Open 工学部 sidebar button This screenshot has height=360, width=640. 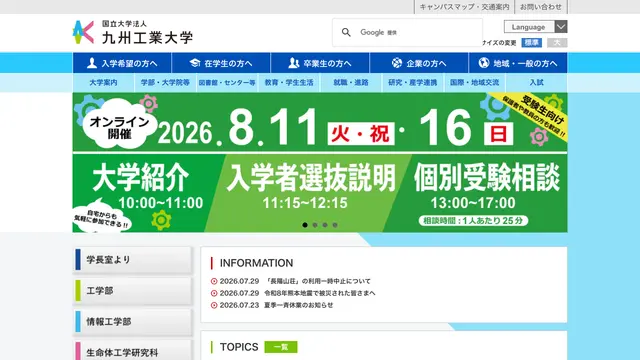click(133, 291)
